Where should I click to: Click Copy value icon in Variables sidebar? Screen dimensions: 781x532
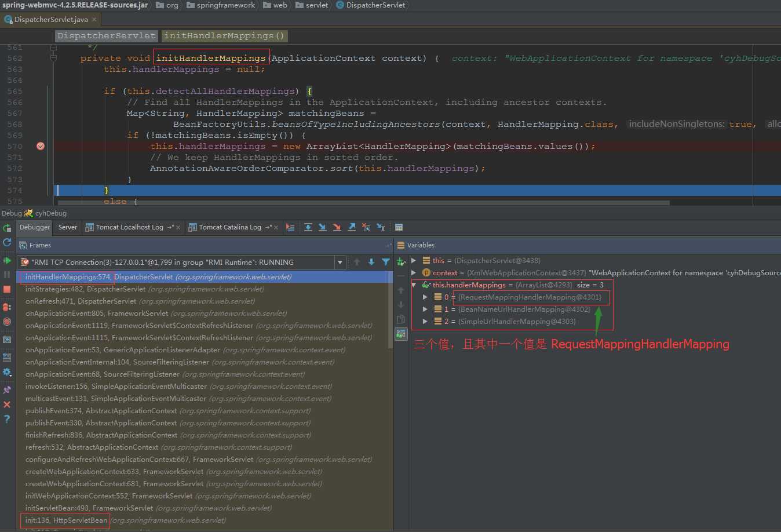tap(401, 319)
